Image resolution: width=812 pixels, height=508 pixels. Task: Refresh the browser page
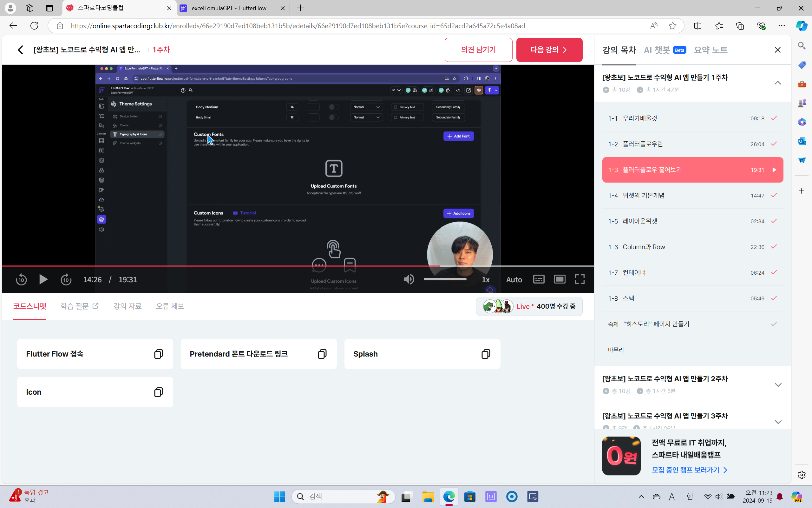point(34,26)
